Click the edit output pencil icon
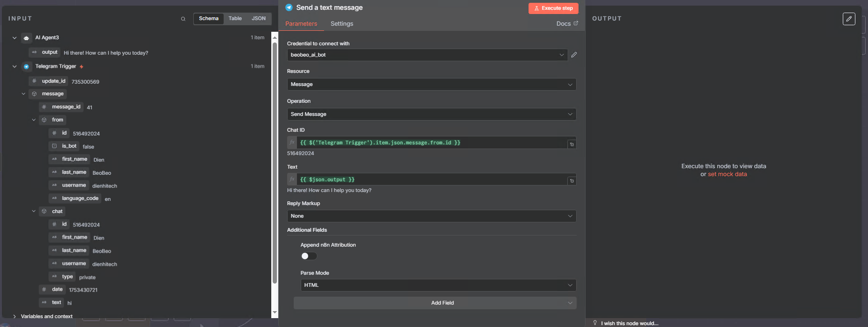The image size is (868, 327). tap(849, 19)
